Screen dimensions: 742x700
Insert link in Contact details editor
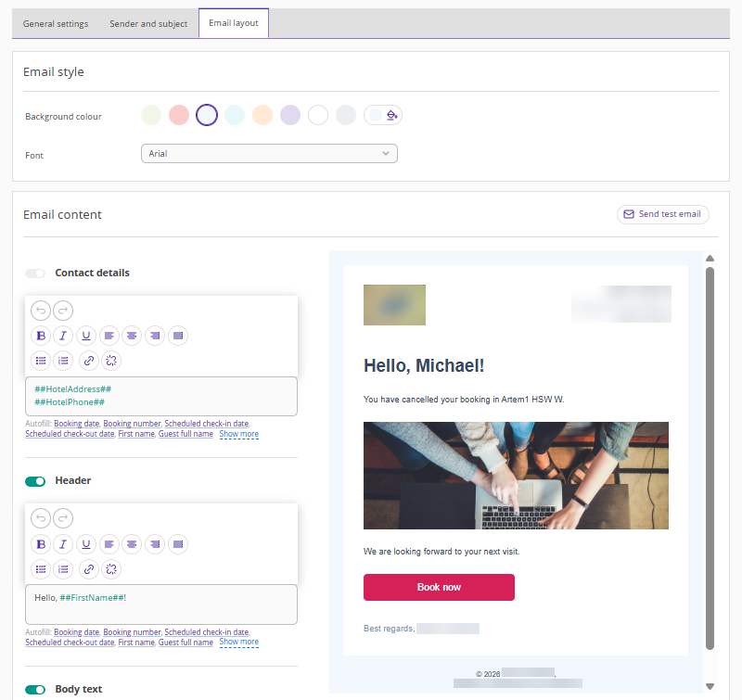click(89, 361)
